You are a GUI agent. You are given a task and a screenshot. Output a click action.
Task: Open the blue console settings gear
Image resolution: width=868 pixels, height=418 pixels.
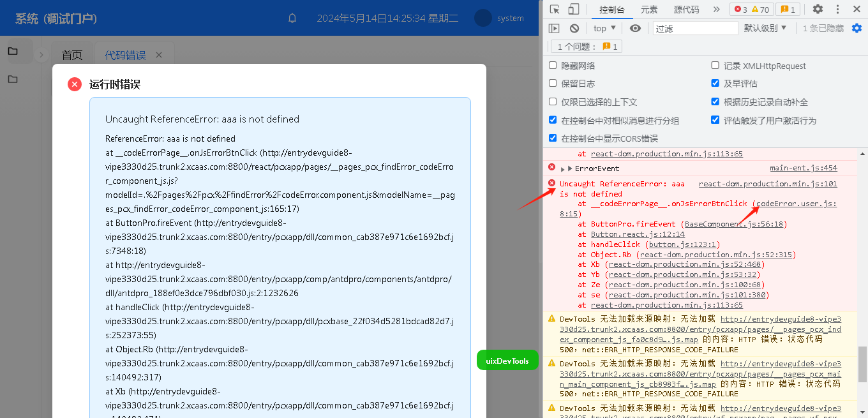[857, 28]
